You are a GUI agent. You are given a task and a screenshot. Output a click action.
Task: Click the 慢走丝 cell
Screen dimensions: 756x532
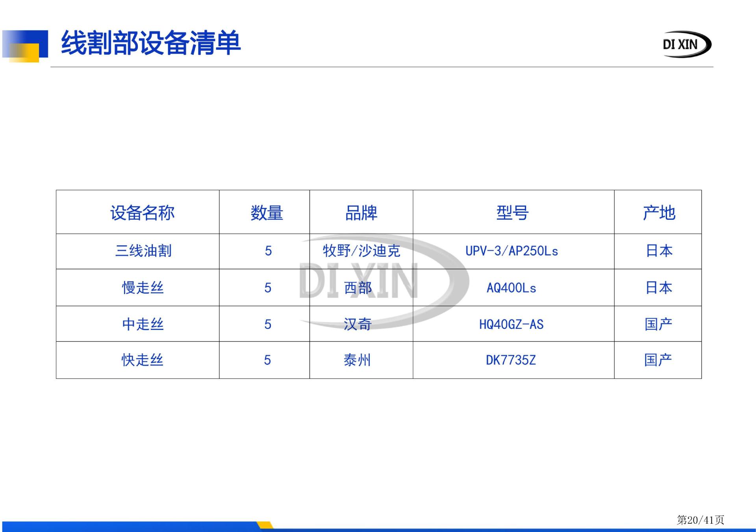pyautogui.click(x=143, y=288)
